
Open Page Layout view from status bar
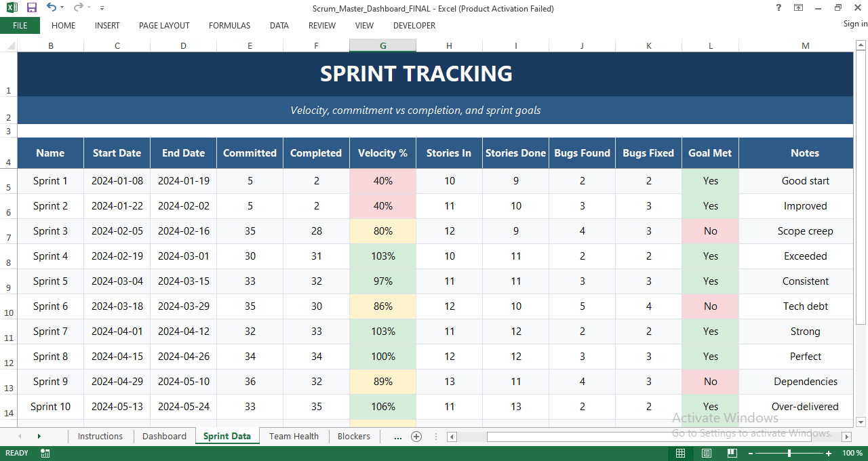[706, 453]
